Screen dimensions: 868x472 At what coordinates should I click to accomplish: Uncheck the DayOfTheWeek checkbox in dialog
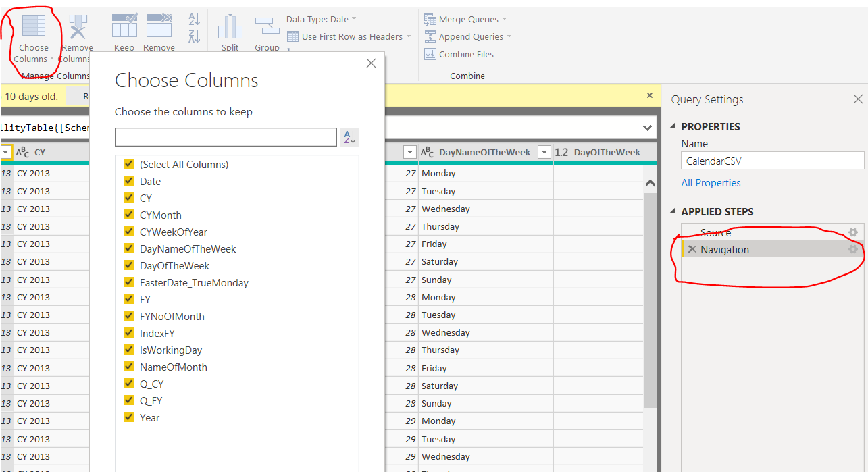coord(128,265)
